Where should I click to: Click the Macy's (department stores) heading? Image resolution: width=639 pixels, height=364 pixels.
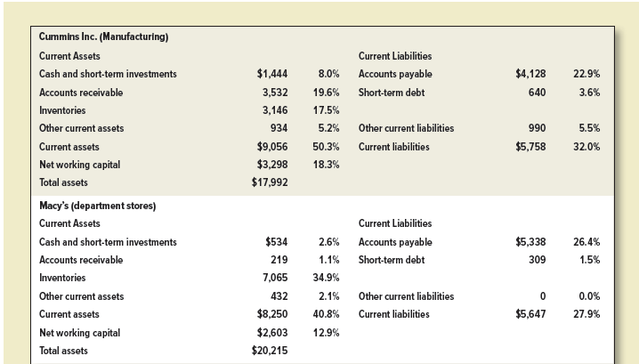(98, 206)
